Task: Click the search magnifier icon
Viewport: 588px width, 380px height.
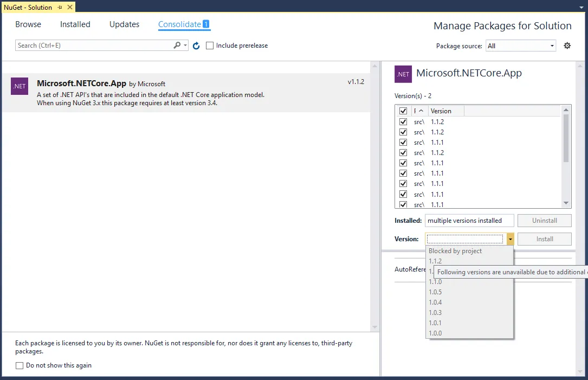Action: [177, 45]
